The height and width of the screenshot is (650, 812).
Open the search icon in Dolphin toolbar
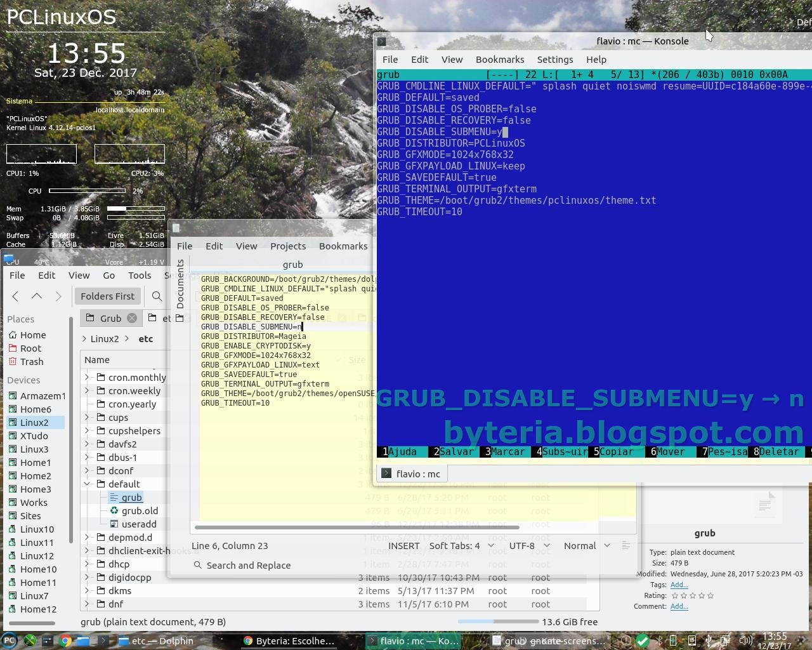[157, 296]
